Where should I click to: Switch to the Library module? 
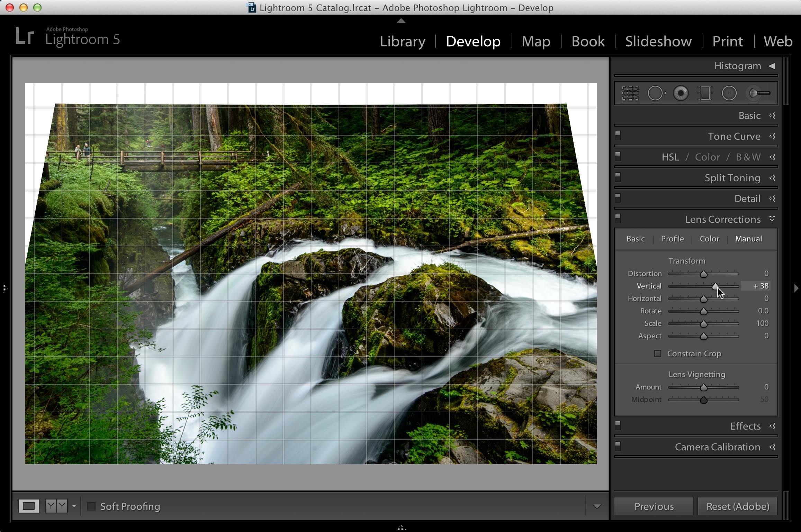coord(403,42)
